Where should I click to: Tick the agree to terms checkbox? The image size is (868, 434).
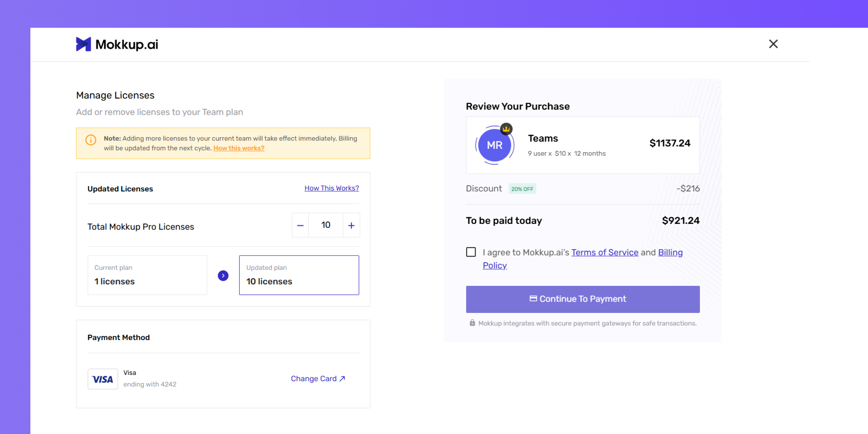coord(471,252)
